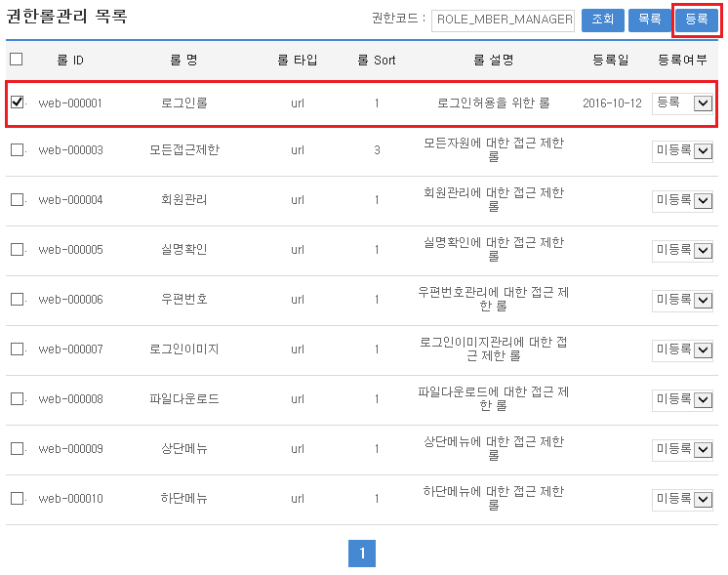This screenshot has width=728, height=575.
Task: Enable the web-000010 하단메뉴 checkbox
Action: click(17, 499)
